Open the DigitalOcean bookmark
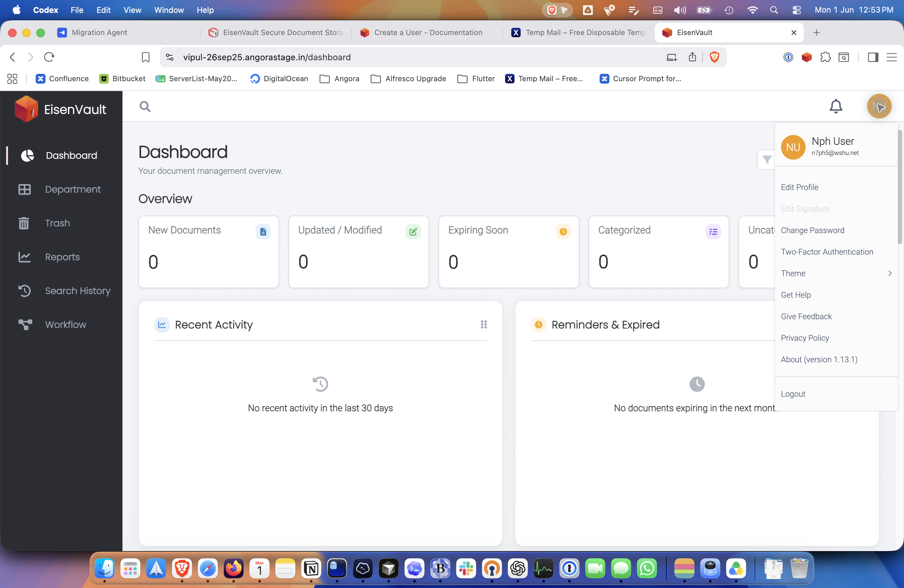The height and width of the screenshot is (588, 904). [279, 79]
